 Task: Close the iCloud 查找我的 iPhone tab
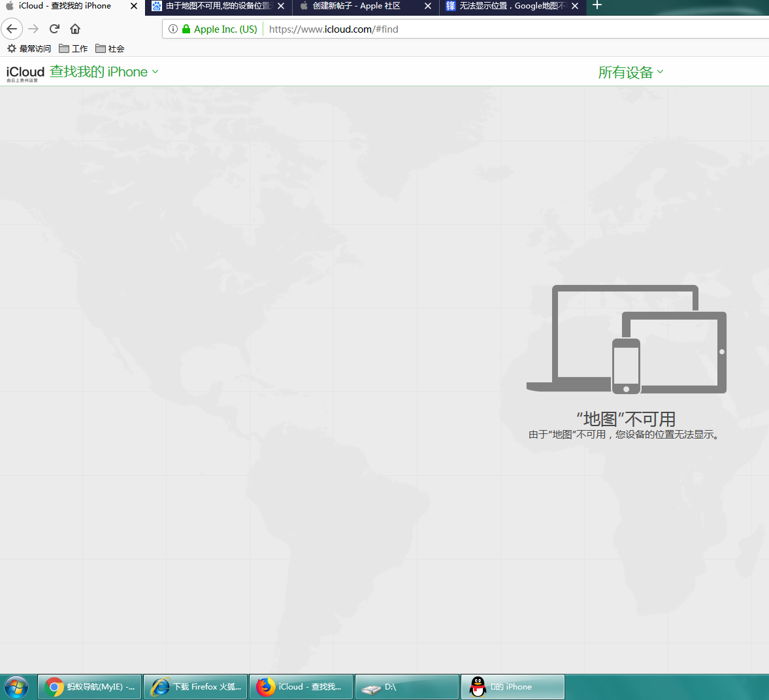click(x=134, y=6)
